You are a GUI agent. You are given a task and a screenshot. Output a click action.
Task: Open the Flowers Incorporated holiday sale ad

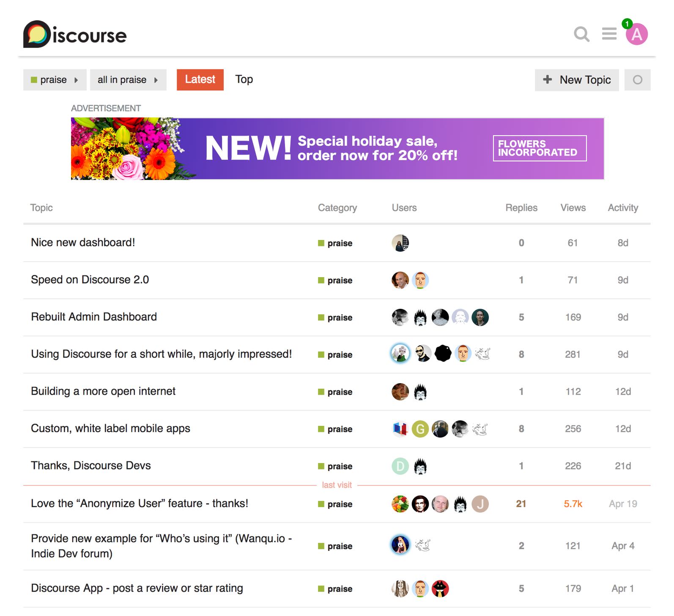click(x=337, y=148)
